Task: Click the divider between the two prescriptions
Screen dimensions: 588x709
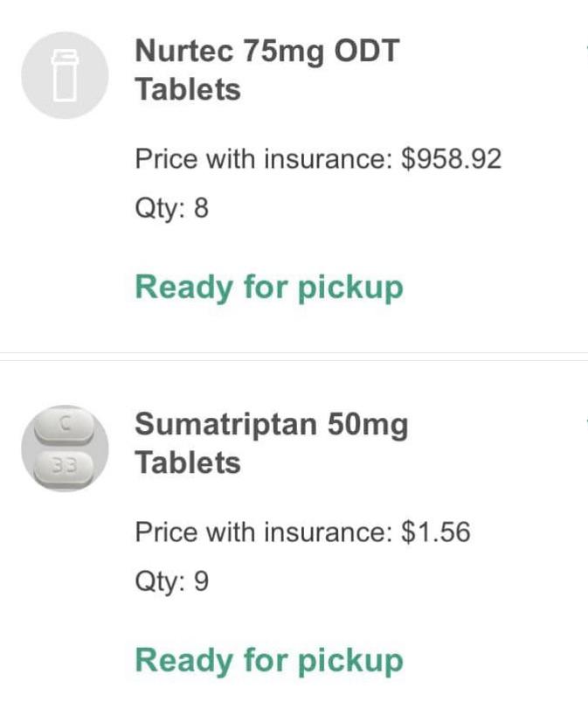Action: 294,351
